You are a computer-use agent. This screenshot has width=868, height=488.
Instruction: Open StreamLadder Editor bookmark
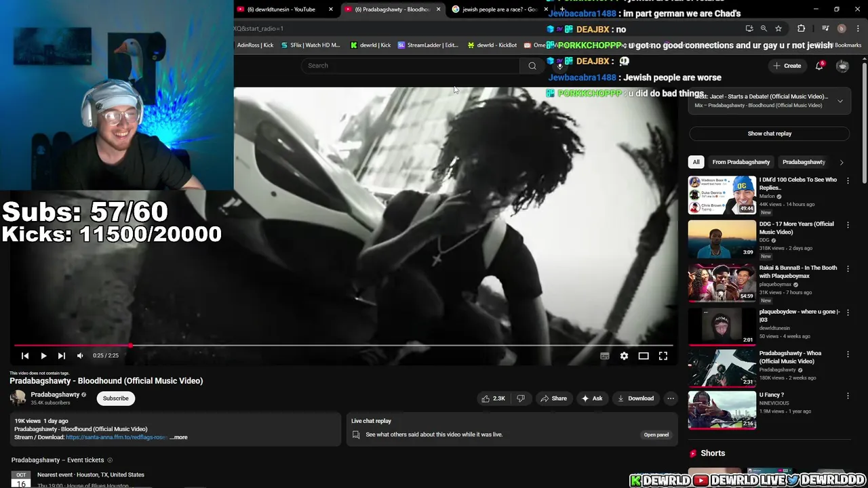point(429,45)
